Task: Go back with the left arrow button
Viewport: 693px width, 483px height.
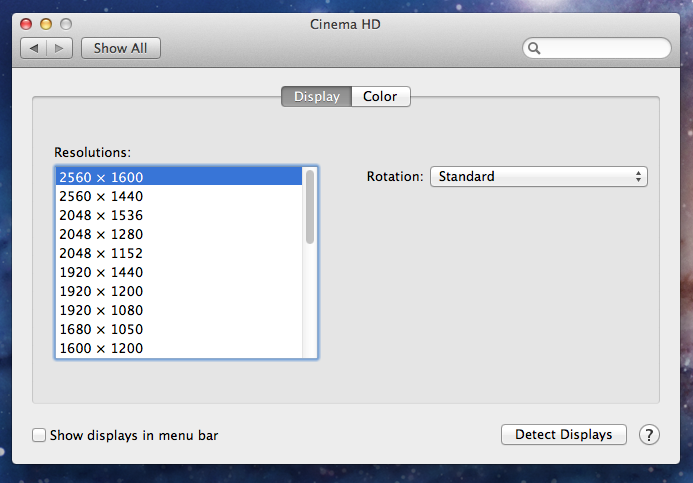Action: [34, 48]
